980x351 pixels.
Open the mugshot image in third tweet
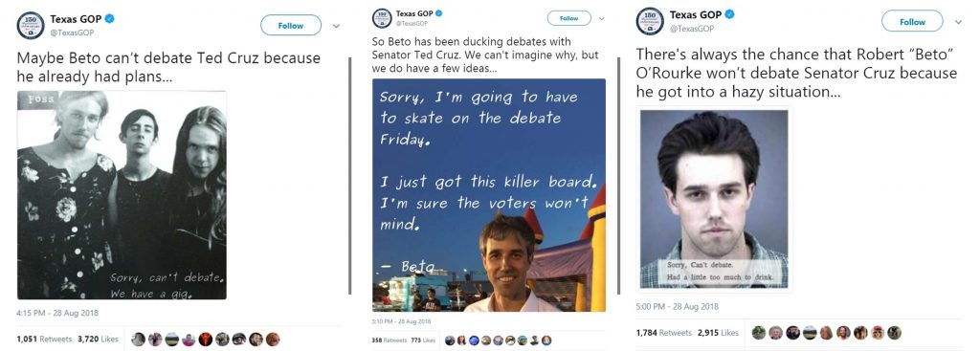tap(714, 199)
